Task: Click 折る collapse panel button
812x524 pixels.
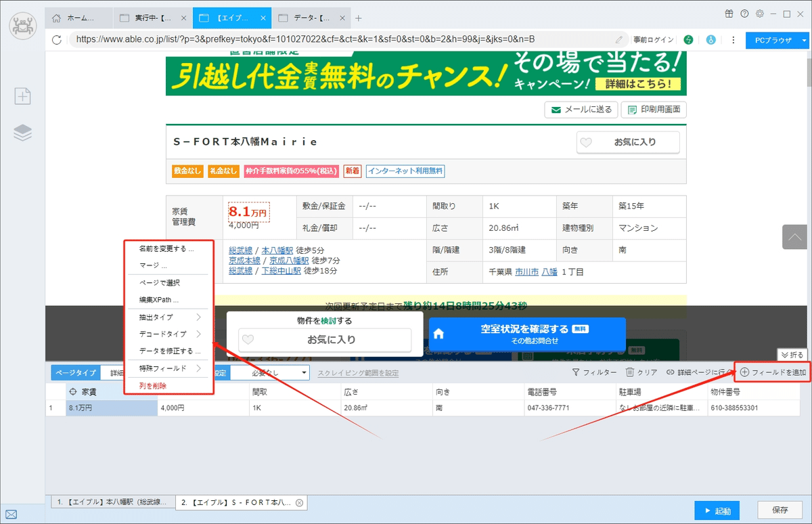Action: pos(792,355)
